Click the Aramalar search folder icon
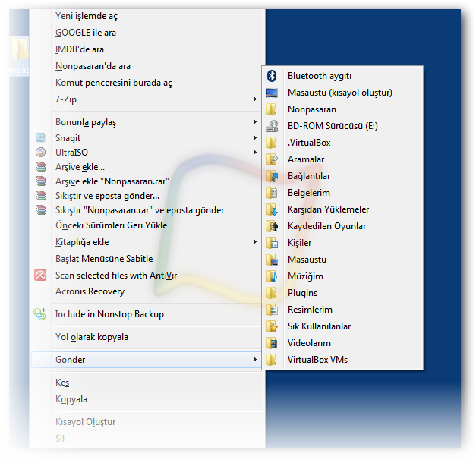The width and height of the screenshot is (476, 463). 272,159
